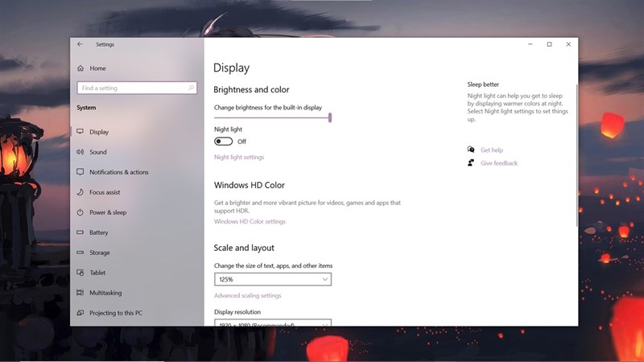
Task: Open Focus assist settings
Action: [x=105, y=192]
